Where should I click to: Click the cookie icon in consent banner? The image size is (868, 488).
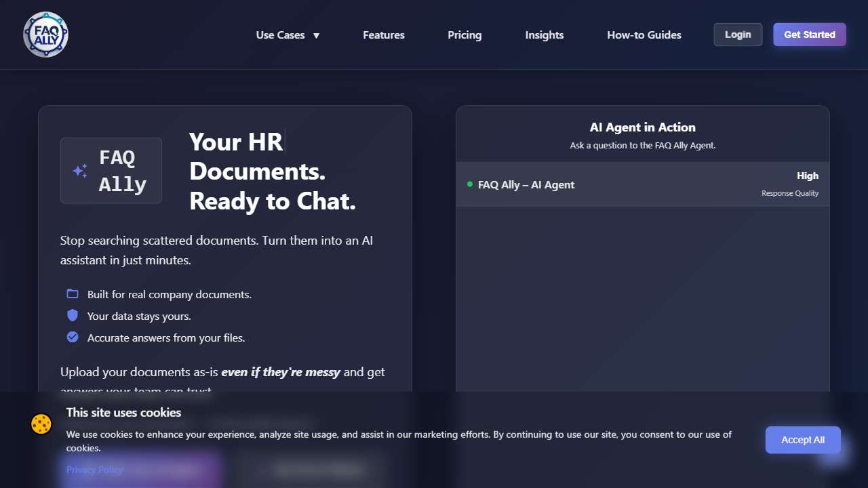pos(41,424)
